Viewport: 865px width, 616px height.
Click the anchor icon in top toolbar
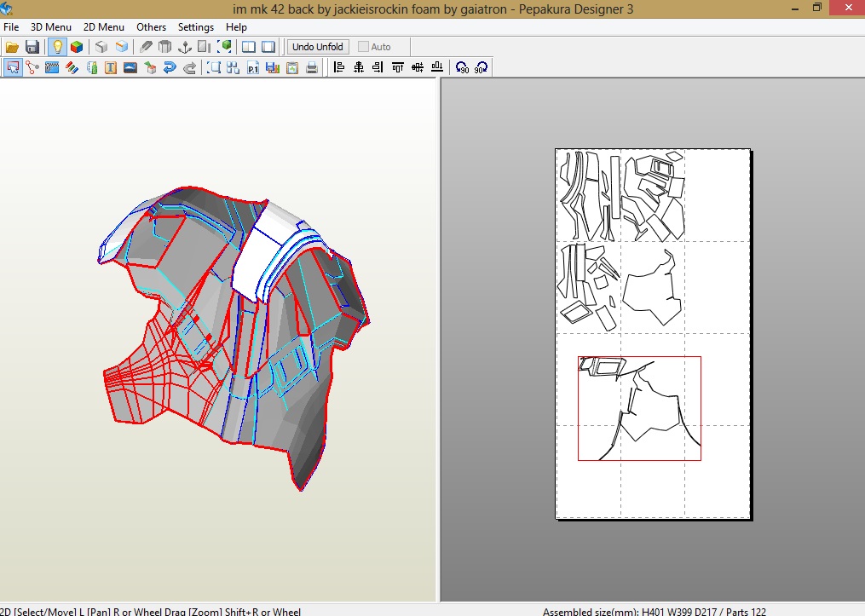pyautogui.click(x=184, y=47)
